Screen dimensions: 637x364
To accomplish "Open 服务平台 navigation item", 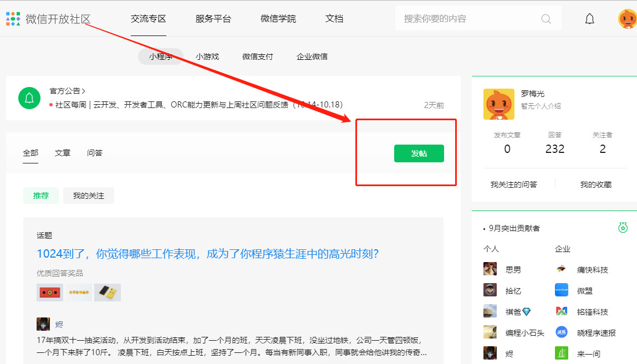I will pos(213,19).
